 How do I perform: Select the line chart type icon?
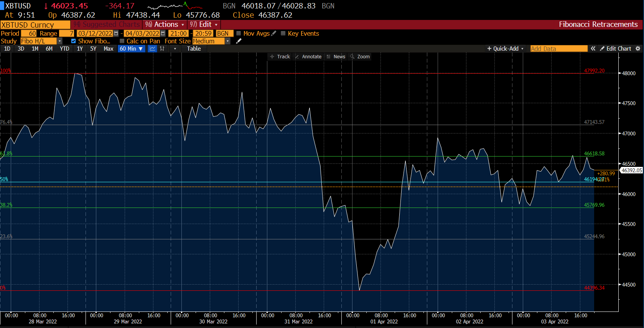[152, 49]
